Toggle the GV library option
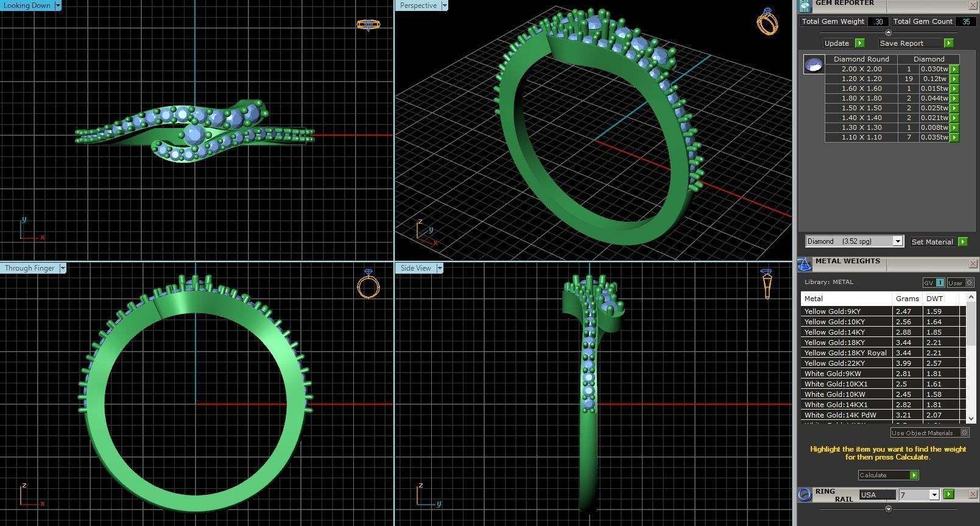This screenshot has height=526, width=980. [x=934, y=283]
